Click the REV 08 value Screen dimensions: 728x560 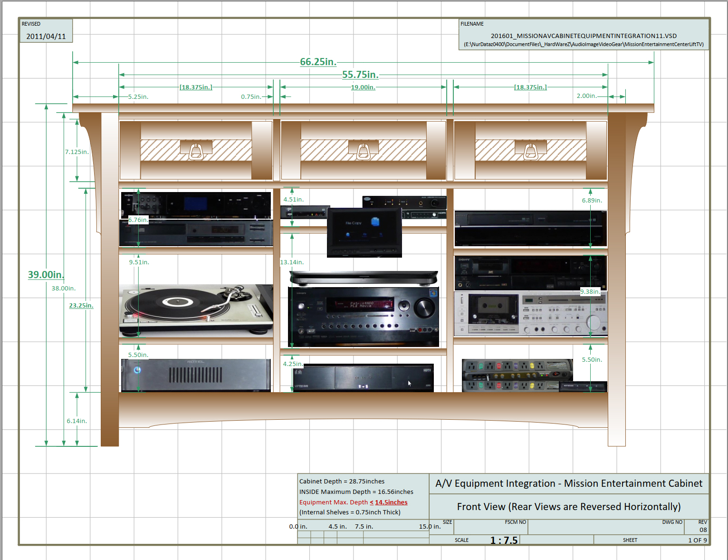[x=703, y=530]
